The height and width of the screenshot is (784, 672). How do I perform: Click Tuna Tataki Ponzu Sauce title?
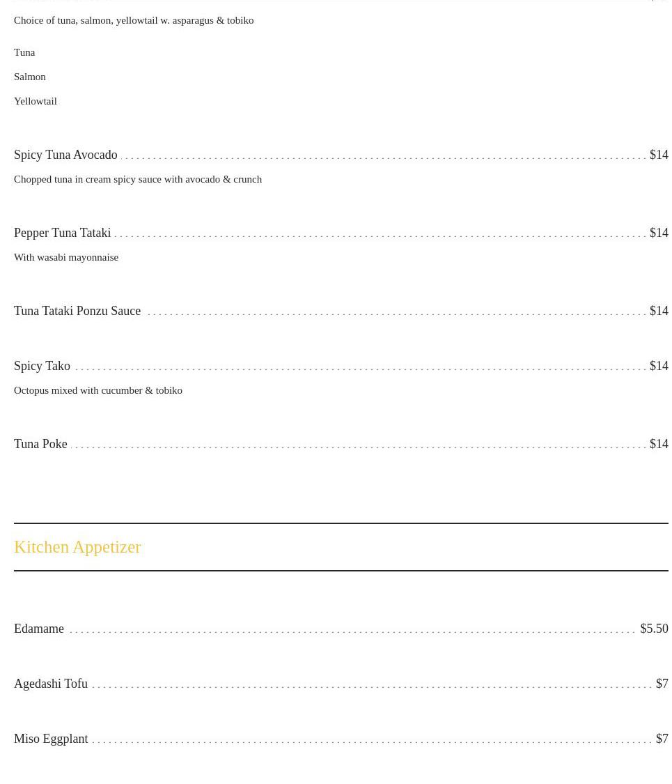coord(77,311)
